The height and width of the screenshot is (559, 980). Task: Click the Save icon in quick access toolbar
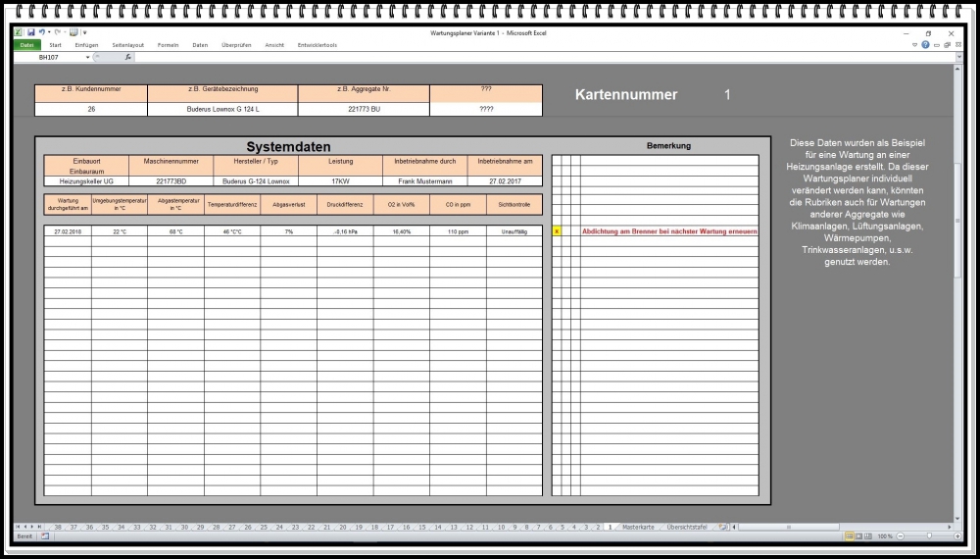tap(30, 32)
